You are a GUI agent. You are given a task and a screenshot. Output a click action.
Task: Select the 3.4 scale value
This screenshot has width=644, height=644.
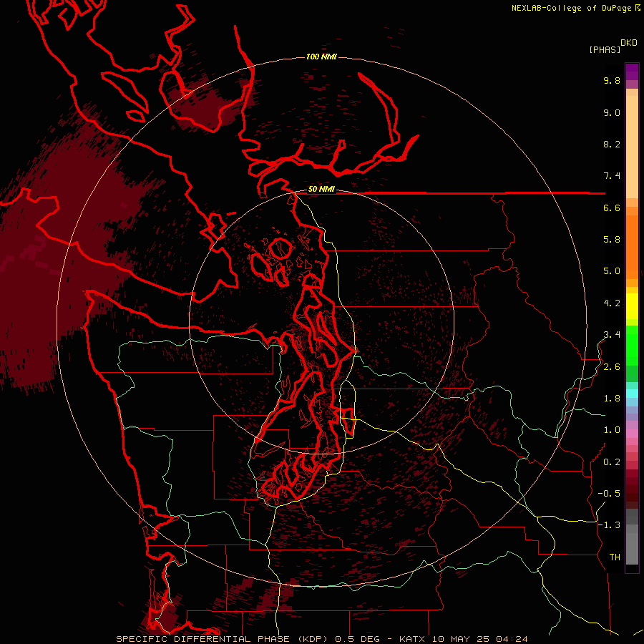tap(612, 335)
